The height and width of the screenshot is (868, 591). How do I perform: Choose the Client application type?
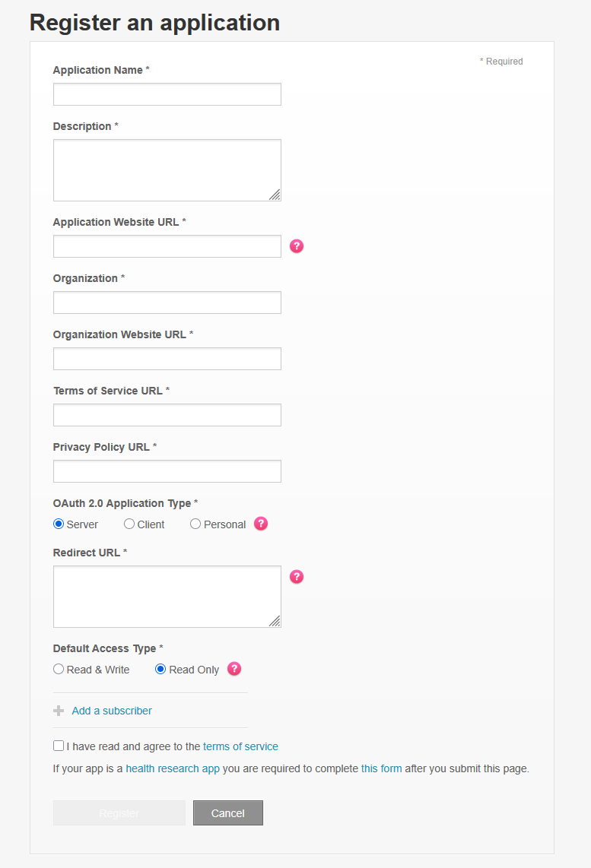click(x=129, y=524)
